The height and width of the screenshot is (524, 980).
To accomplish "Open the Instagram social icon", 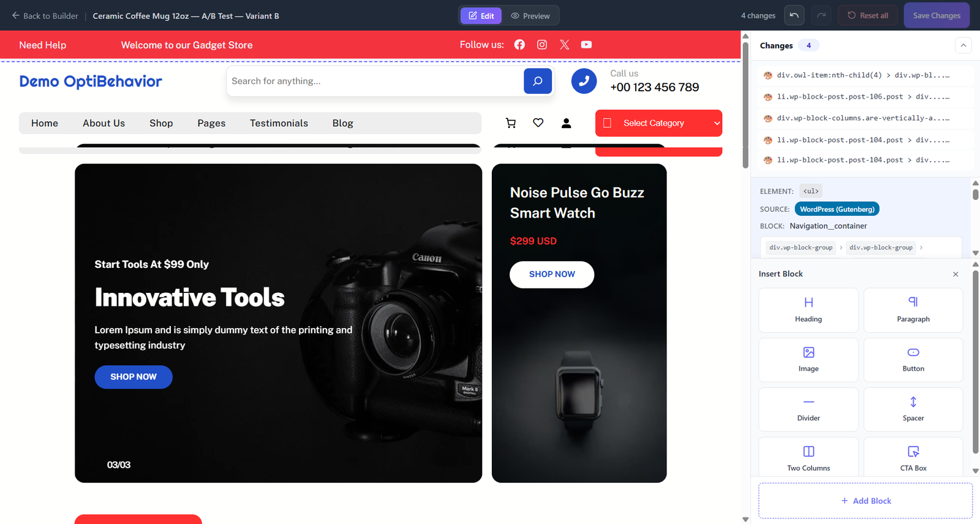I will (x=542, y=45).
